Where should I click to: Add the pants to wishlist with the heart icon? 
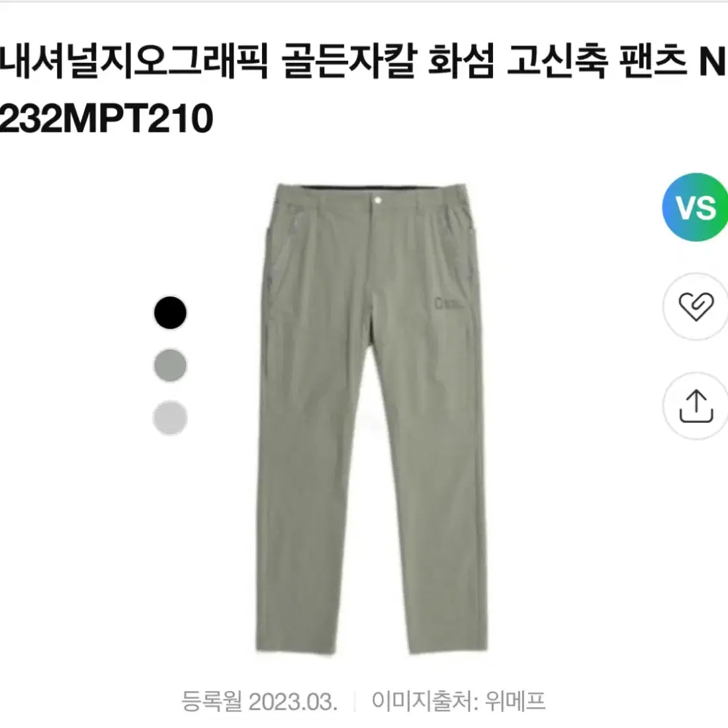696,306
